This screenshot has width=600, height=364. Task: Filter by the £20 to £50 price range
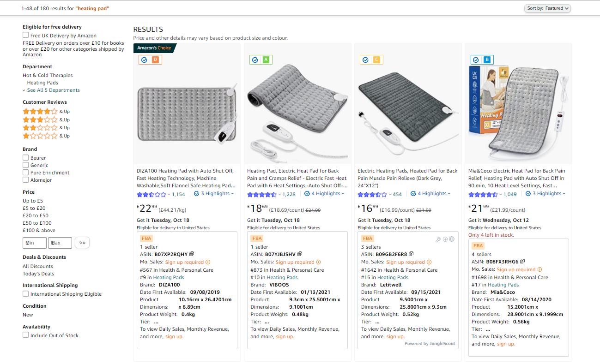point(36,215)
